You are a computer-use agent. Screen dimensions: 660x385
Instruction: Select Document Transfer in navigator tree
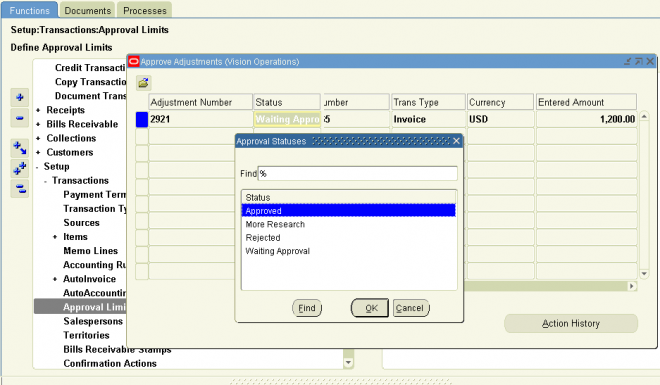pyautogui.click(x=90, y=96)
